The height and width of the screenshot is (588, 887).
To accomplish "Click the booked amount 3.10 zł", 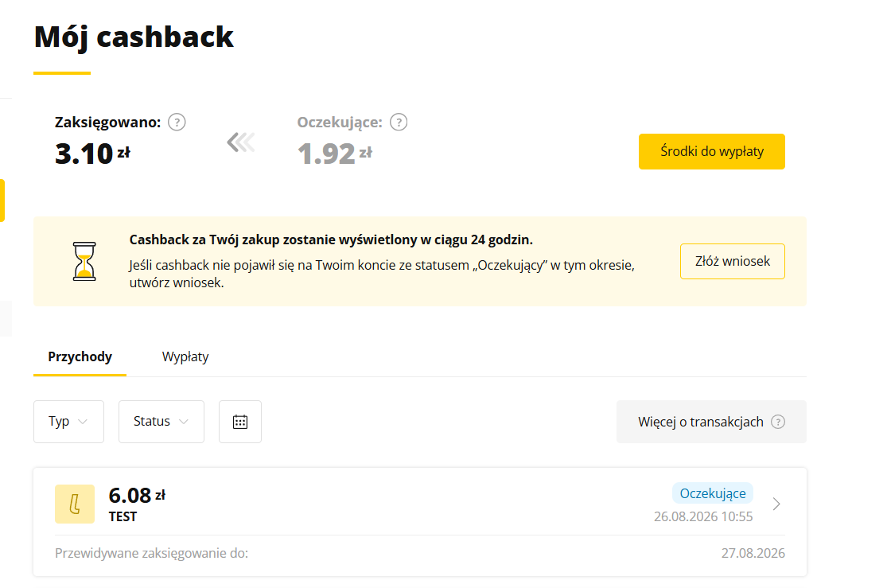I will coord(92,154).
